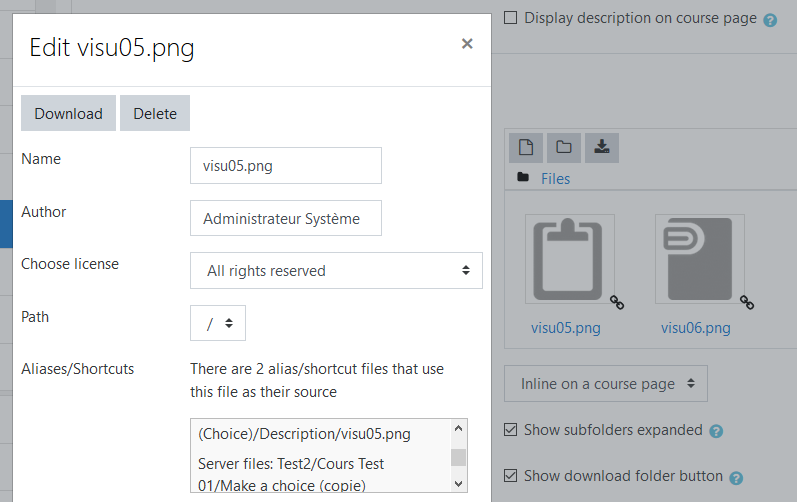The image size is (797, 502).
Task: Click the add file icon in file manager
Action: [526, 148]
